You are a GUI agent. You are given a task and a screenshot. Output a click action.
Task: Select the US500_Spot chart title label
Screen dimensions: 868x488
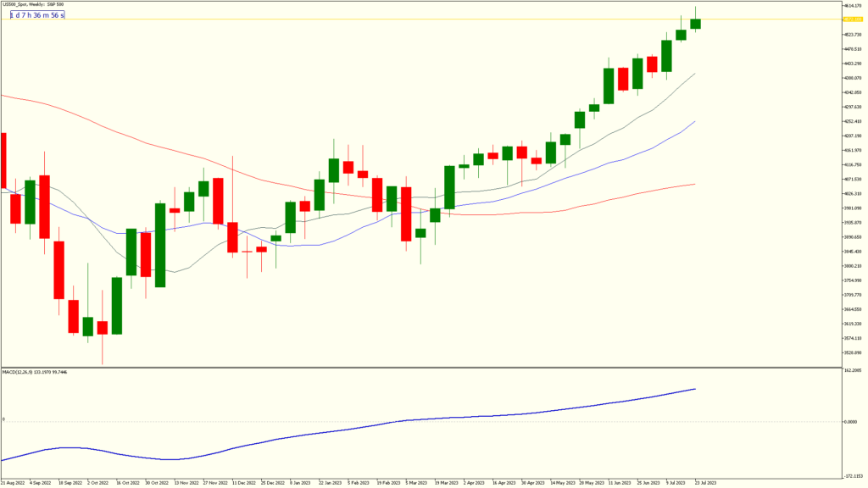32,4
